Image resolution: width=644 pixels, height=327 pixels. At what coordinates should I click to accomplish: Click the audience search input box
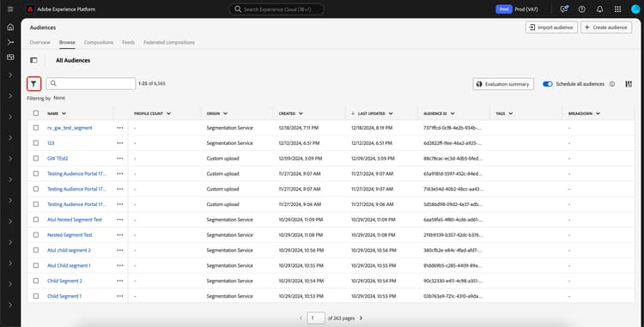(x=91, y=84)
